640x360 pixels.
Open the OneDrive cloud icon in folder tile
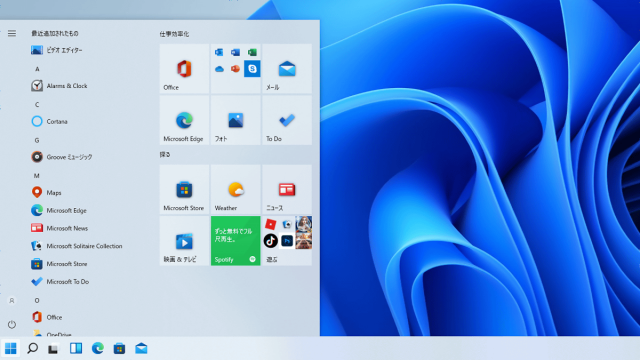click(x=219, y=69)
